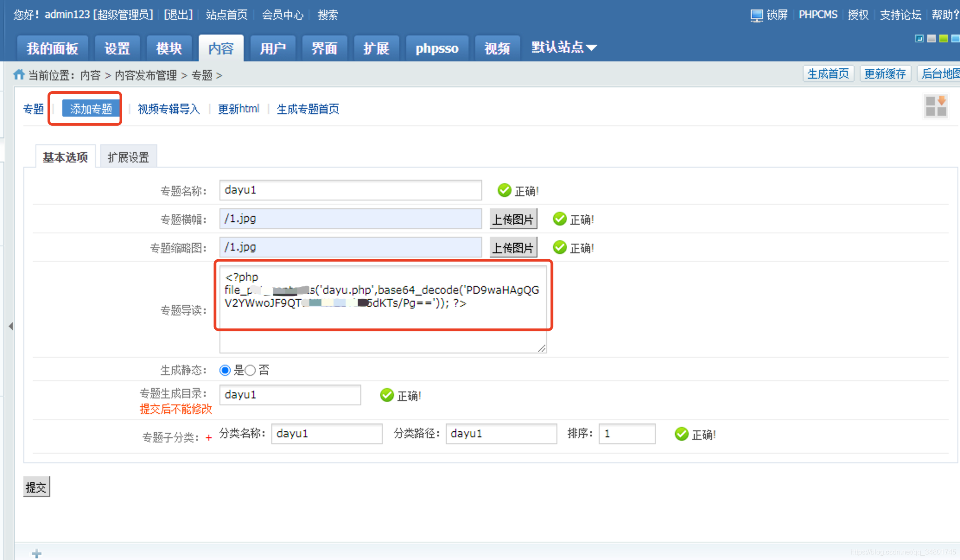Click the red 提交后不能修改 notice

pos(176,409)
